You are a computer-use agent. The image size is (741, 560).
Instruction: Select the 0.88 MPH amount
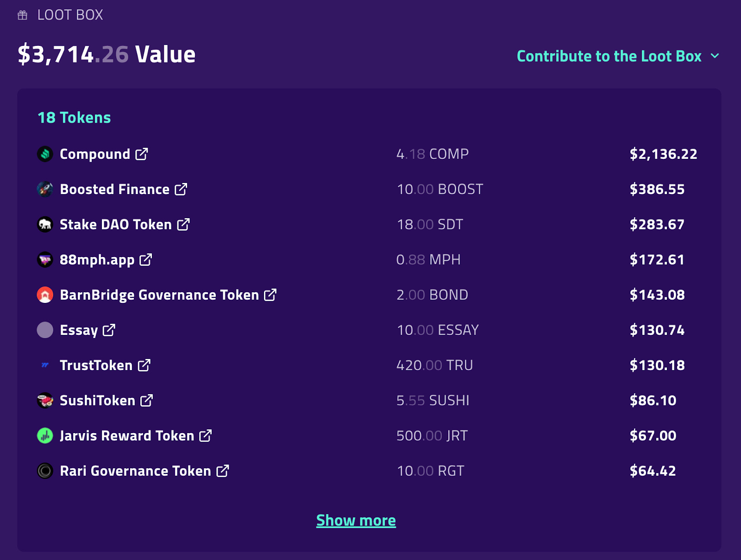[428, 259]
